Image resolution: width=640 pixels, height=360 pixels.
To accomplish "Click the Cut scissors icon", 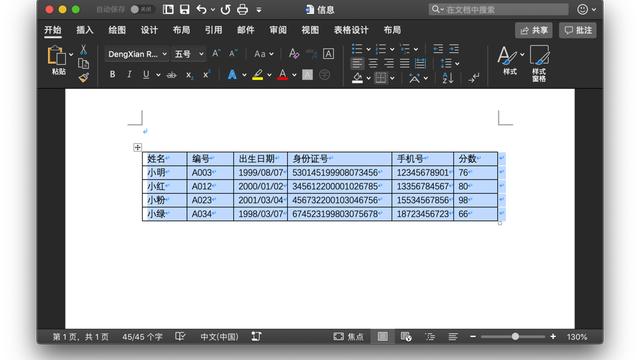I will coord(83,50).
